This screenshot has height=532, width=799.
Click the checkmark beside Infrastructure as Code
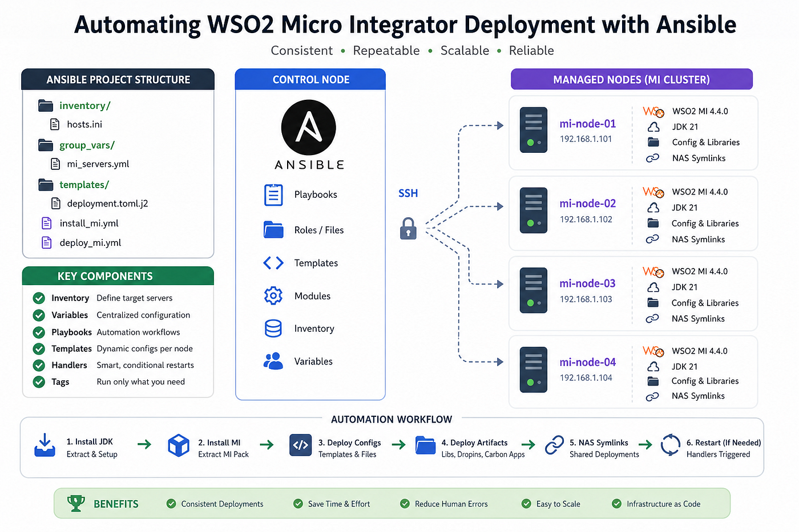tap(616, 503)
